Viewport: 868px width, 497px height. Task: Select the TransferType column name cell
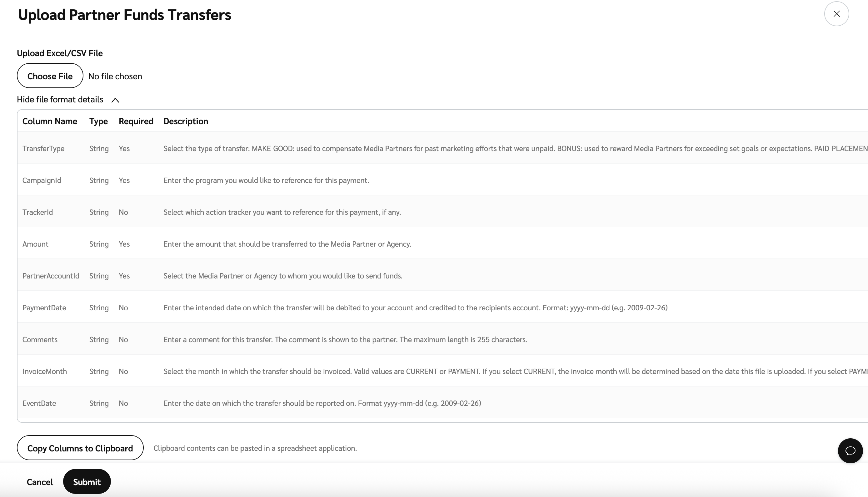[x=43, y=149]
